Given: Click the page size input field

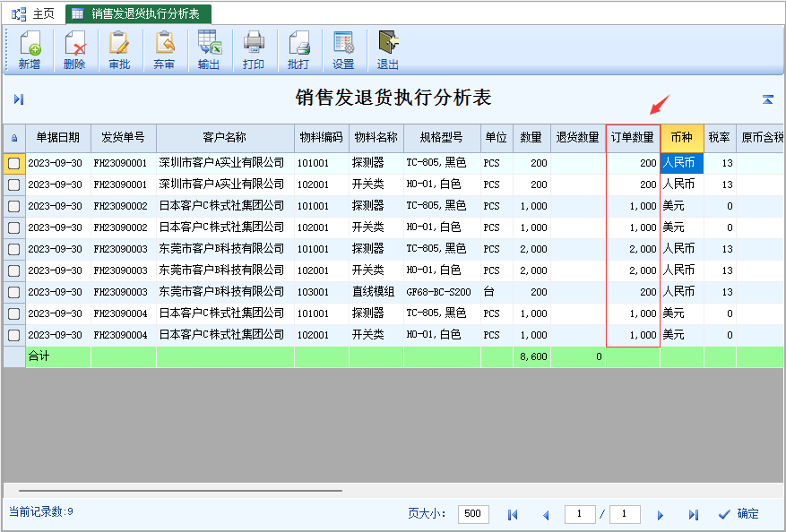Looking at the screenshot, I should tap(473, 514).
